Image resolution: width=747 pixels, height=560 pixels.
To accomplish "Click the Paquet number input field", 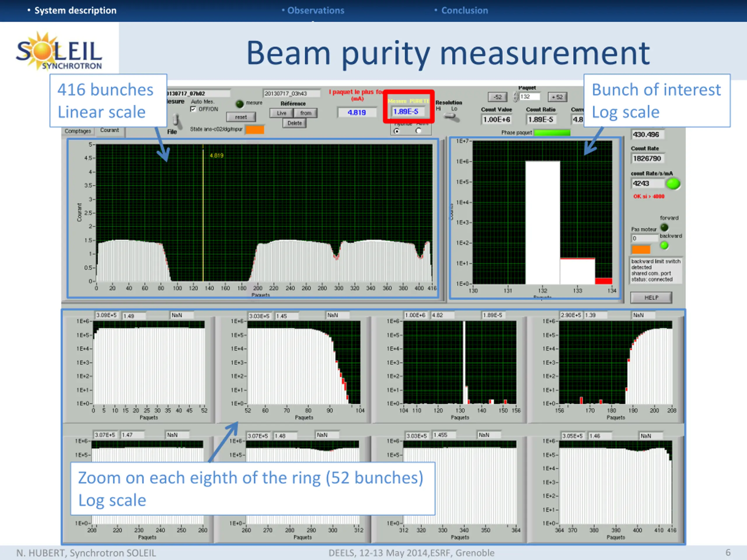I will point(530,97).
